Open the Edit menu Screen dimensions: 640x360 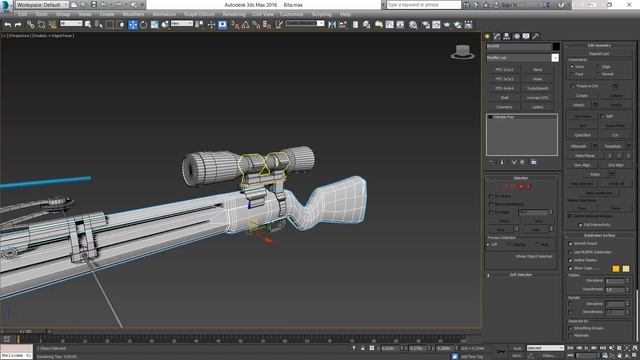coord(22,14)
